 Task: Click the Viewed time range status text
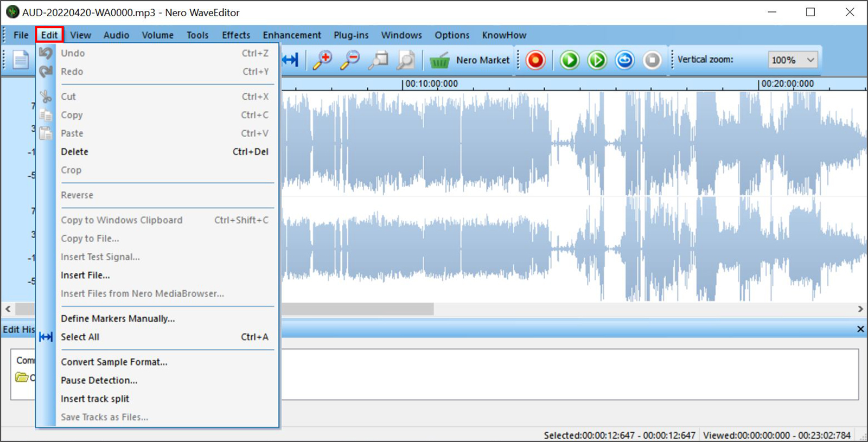coord(777,435)
